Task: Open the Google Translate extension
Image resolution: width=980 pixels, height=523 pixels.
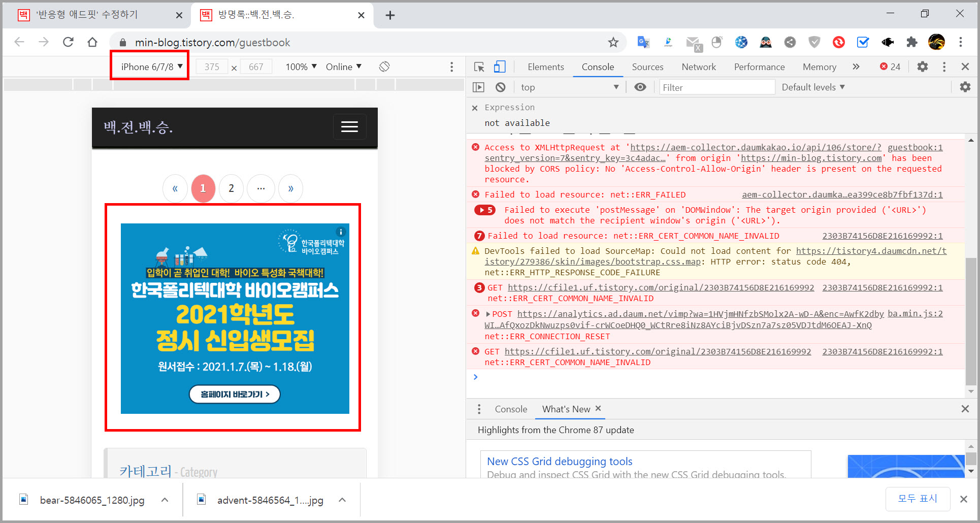Action: pyautogui.click(x=643, y=42)
